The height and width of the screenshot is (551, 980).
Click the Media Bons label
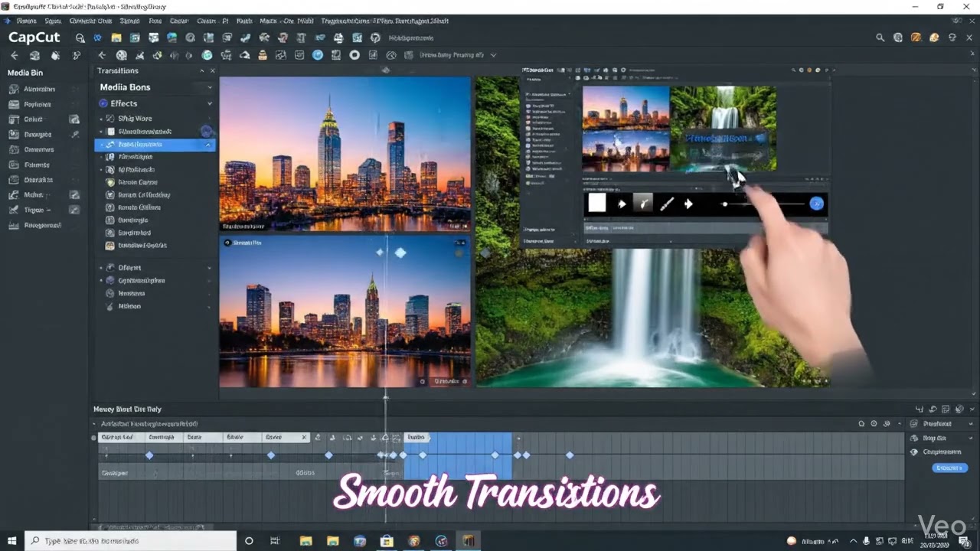(125, 87)
